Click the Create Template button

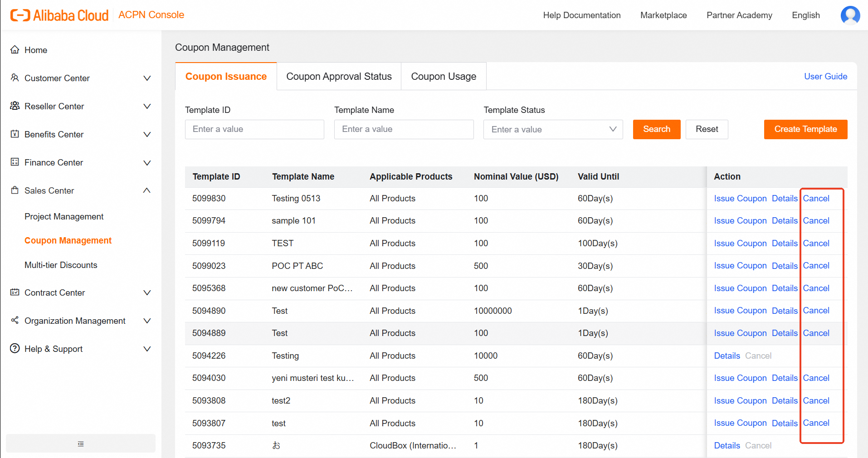pos(805,129)
